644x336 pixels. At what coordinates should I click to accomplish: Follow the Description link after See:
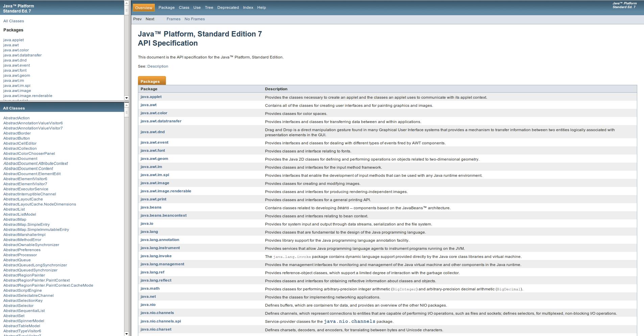pyautogui.click(x=158, y=66)
